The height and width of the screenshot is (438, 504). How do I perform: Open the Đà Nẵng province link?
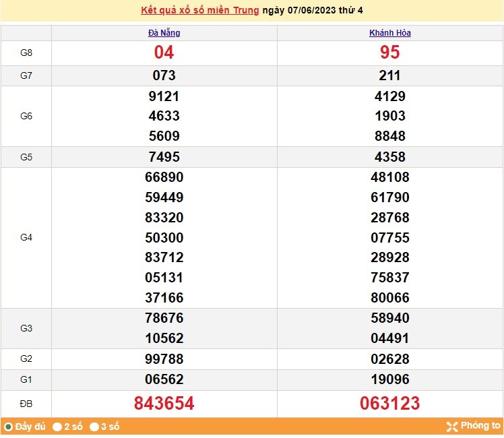[164, 32]
